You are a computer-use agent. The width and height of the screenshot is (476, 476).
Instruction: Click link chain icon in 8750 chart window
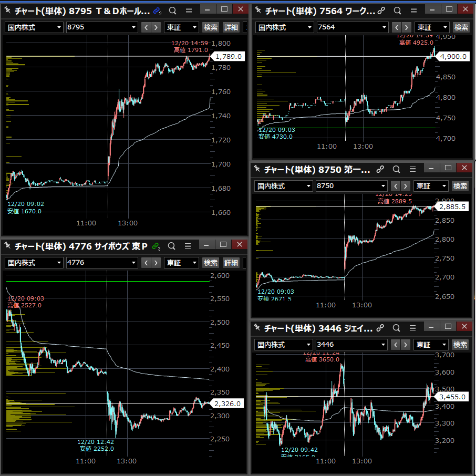(380, 169)
